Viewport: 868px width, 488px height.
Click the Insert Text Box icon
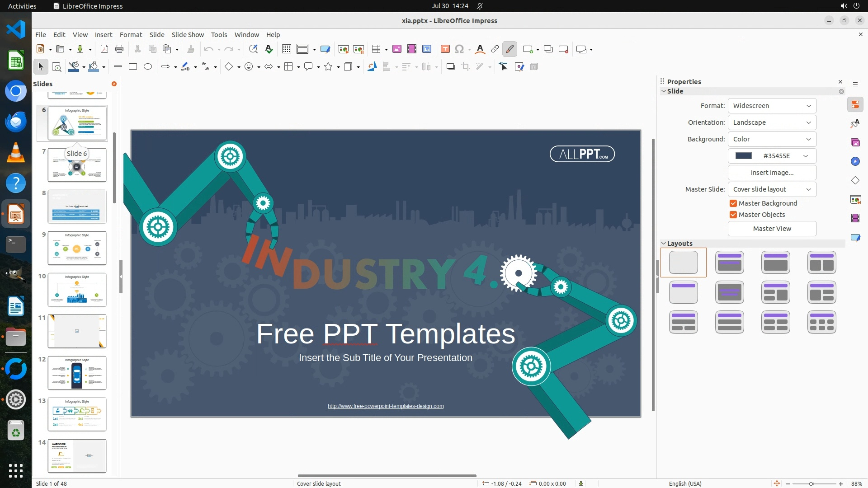point(445,49)
